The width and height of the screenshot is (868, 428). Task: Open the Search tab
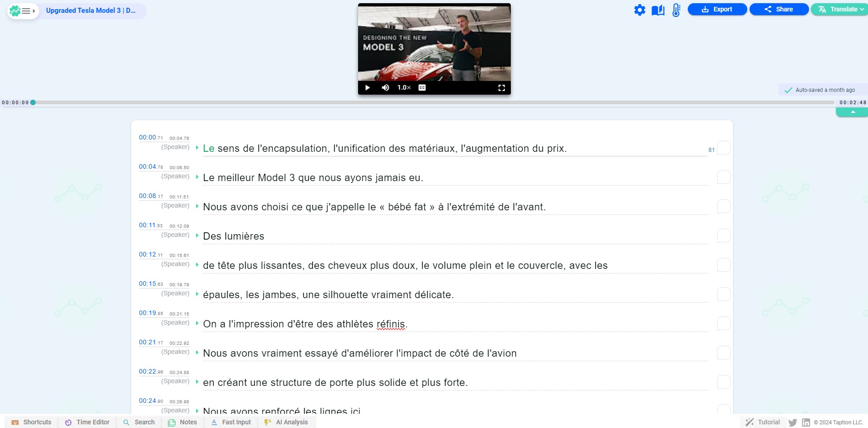[139, 422]
